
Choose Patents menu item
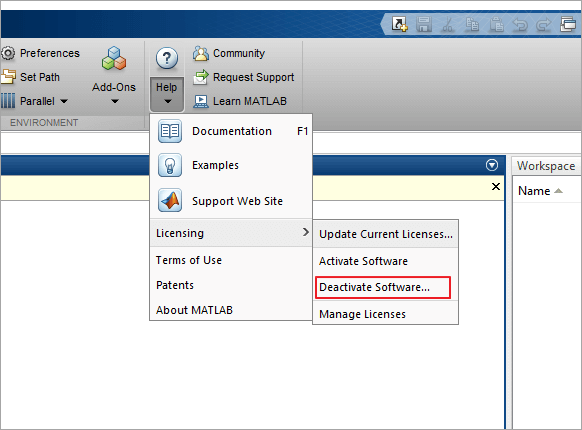click(x=231, y=285)
